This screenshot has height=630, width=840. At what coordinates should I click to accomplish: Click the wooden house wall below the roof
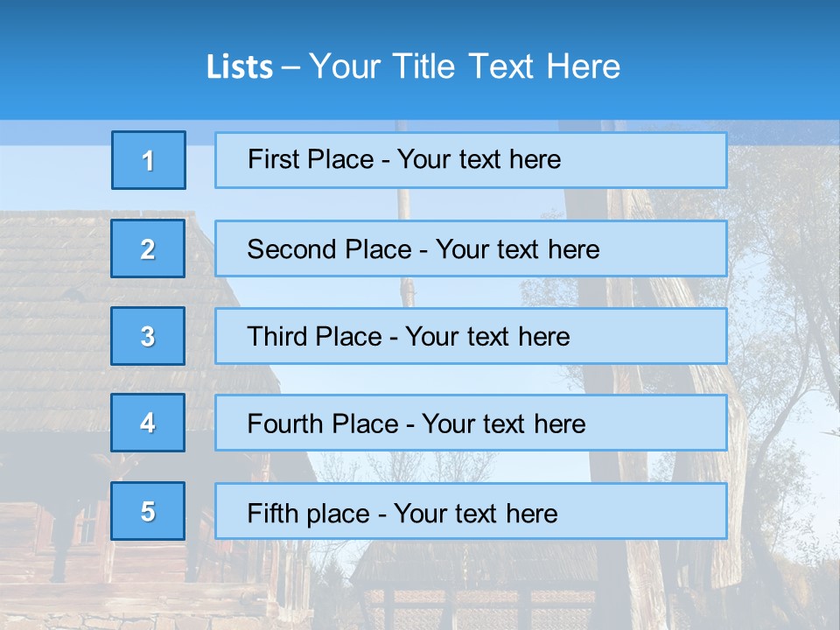(x=52, y=525)
